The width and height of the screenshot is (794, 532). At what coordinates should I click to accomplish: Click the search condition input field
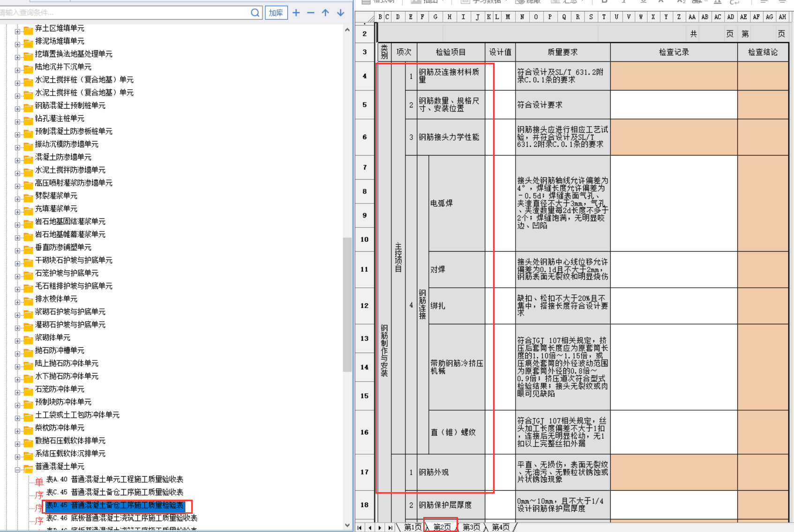point(124,13)
